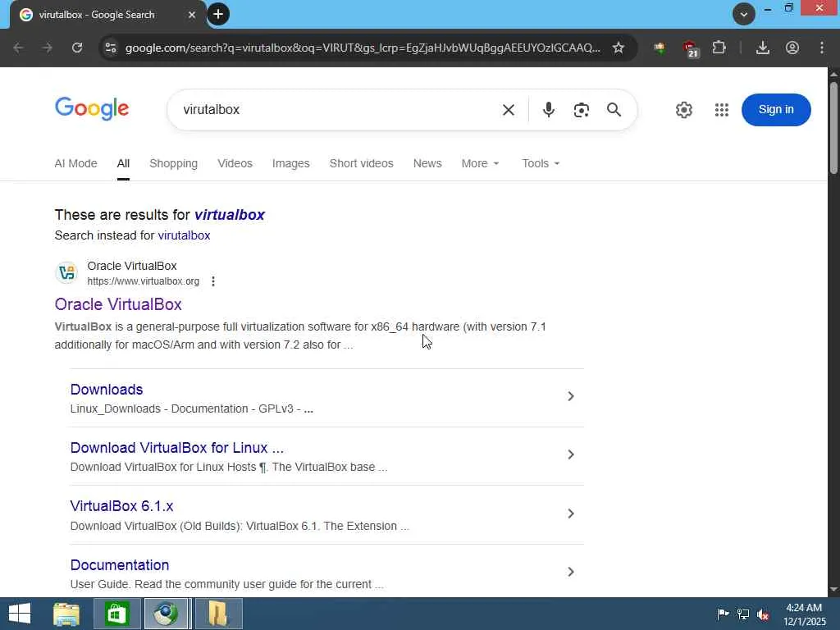The image size is (840, 630).
Task: Open the Store app on taskbar
Action: pos(116,614)
